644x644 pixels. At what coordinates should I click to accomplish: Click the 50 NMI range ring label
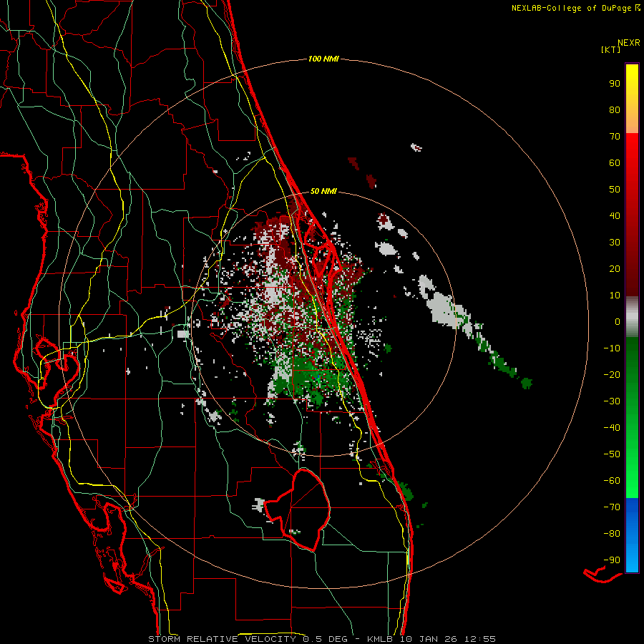click(323, 191)
